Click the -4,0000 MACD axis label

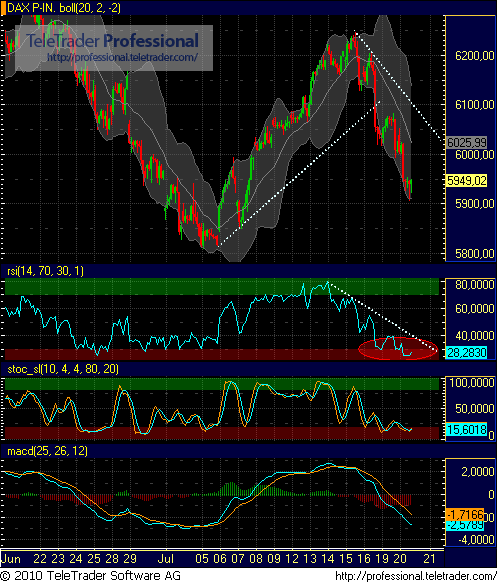point(476,540)
